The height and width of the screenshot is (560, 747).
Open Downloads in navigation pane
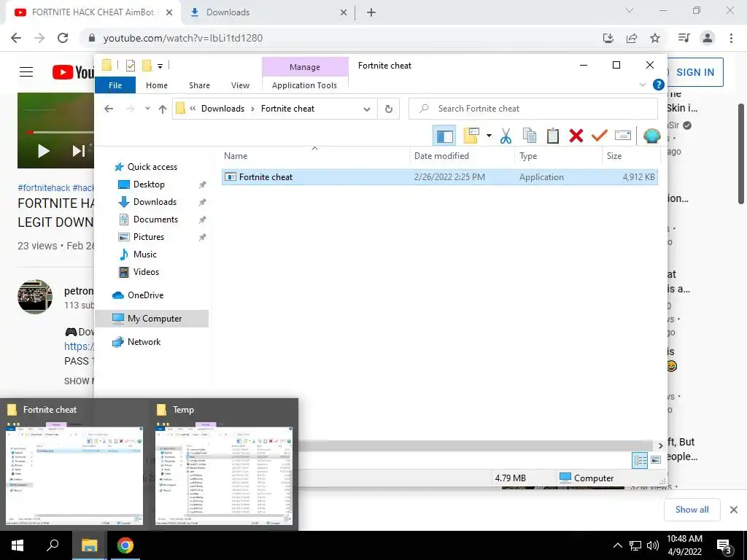155,202
